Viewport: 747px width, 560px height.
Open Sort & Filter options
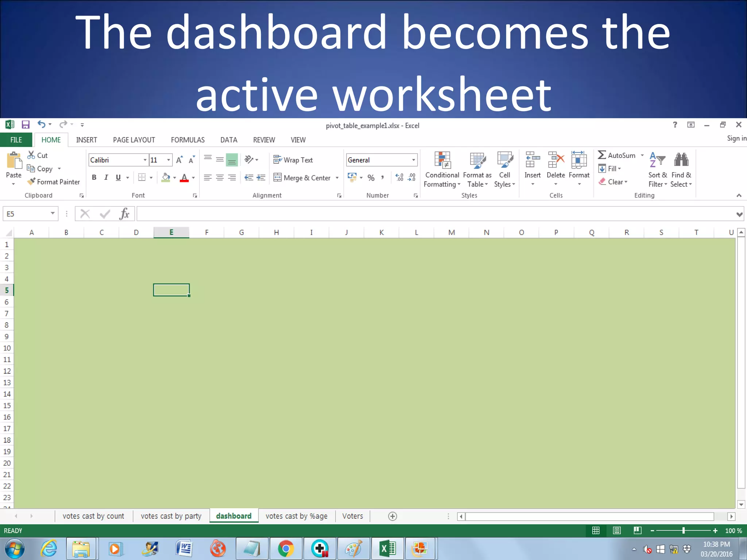click(658, 170)
